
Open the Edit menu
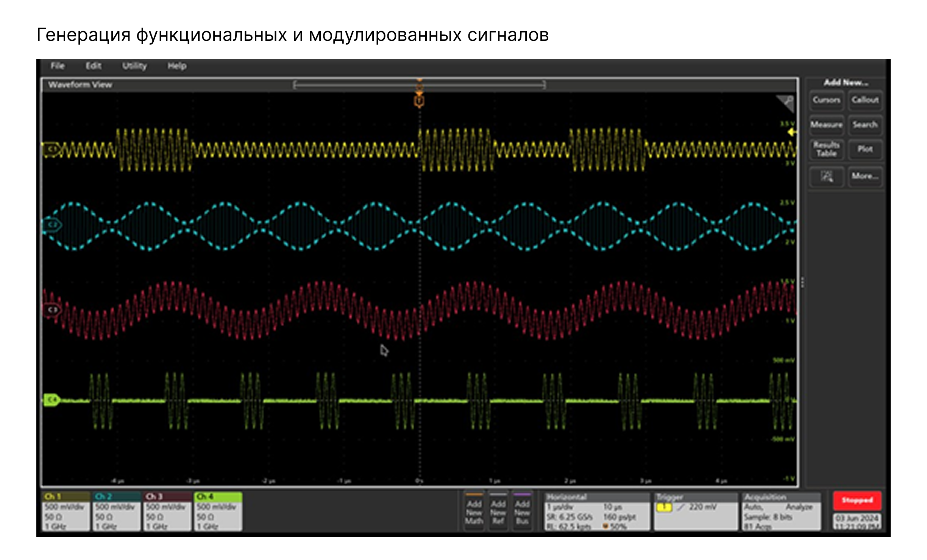tap(93, 66)
